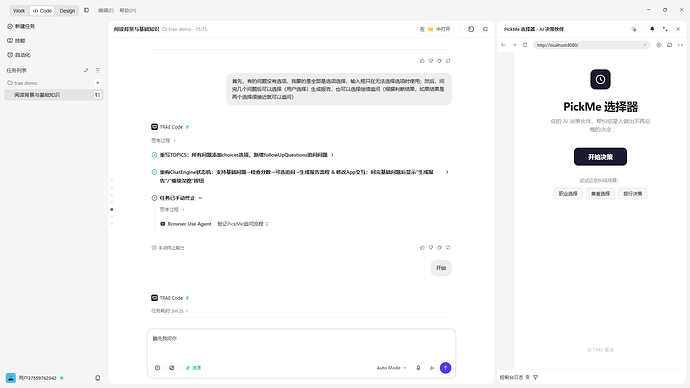Copy the upper response
Screen dimensions: 690x388
pyautogui.click(x=439, y=61)
